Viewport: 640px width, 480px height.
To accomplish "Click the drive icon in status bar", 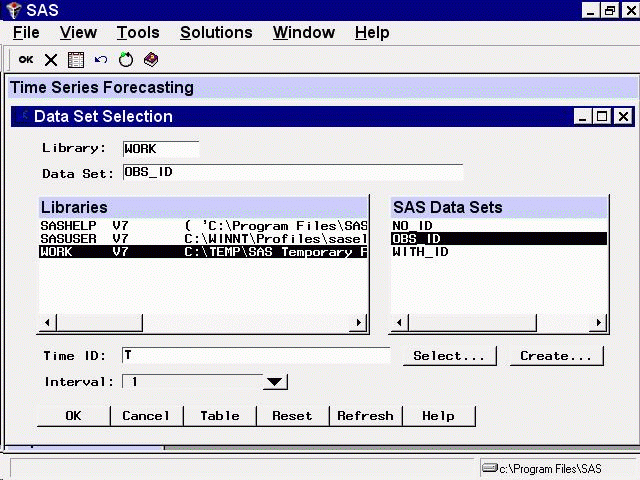I will click(x=490, y=467).
